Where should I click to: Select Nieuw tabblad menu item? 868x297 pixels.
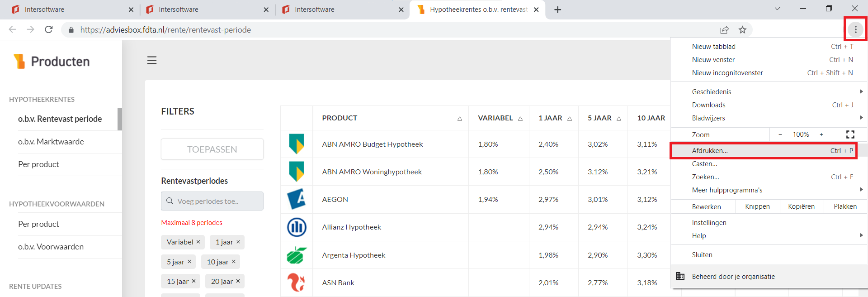click(769, 46)
